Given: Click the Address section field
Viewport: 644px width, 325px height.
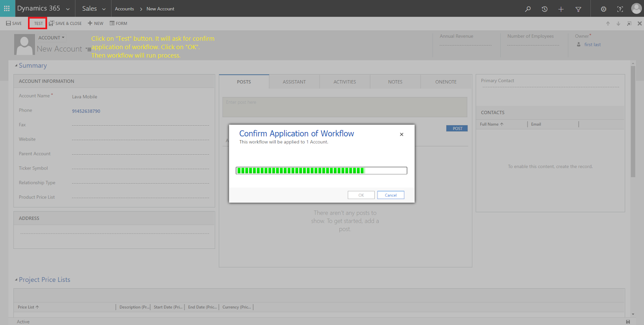Looking at the screenshot, I should 115,233.
